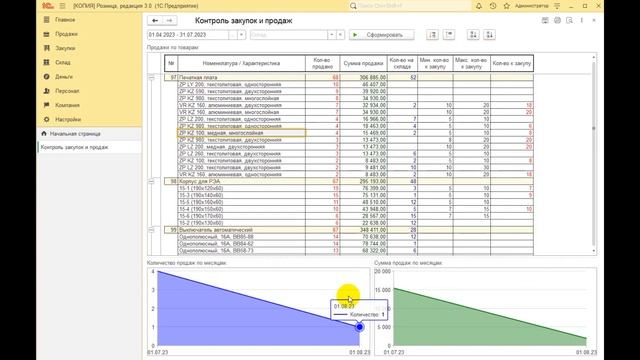Click the third sort icon in toolbar

(473, 35)
